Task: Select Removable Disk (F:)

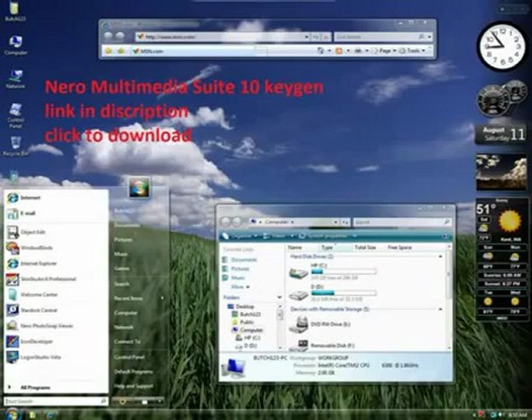Action: (321, 345)
